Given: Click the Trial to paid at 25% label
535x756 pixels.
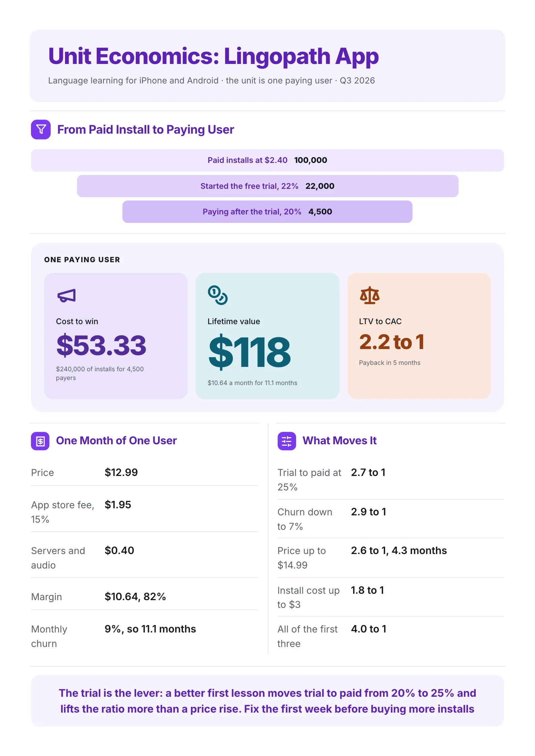Looking at the screenshot, I should 310,480.
